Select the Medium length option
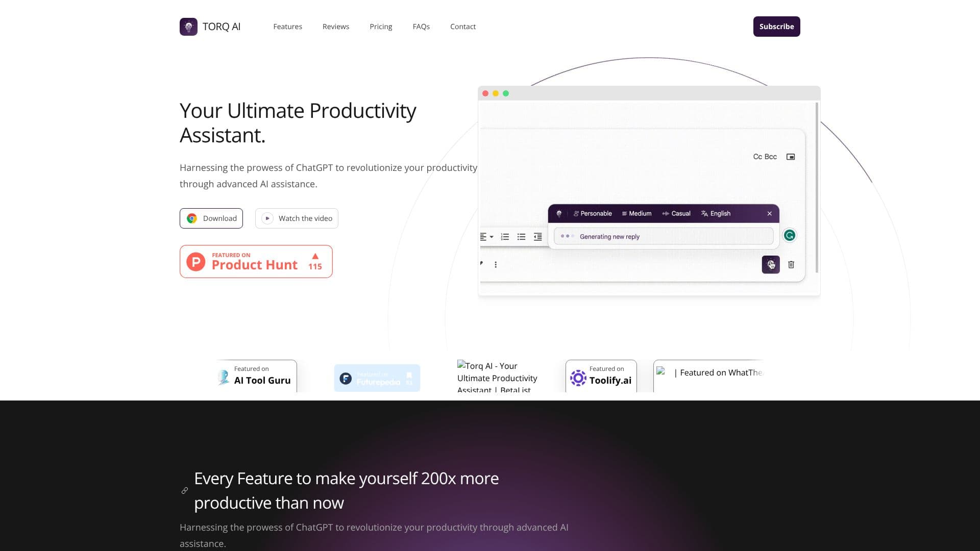 [636, 214]
